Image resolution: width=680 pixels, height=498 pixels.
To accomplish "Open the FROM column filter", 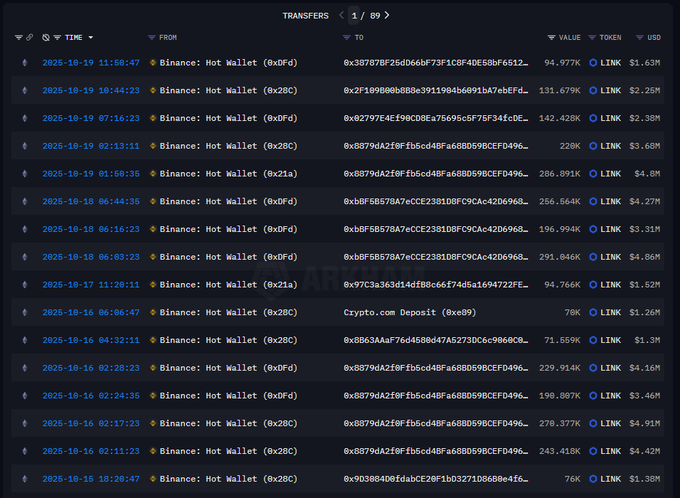I will pyautogui.click(x=152, y=37).
